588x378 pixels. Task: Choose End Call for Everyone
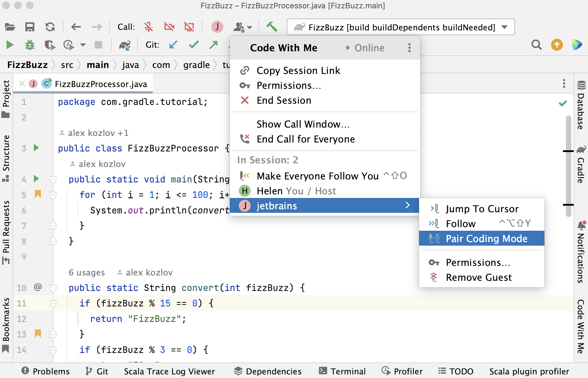tap(325, 139)
